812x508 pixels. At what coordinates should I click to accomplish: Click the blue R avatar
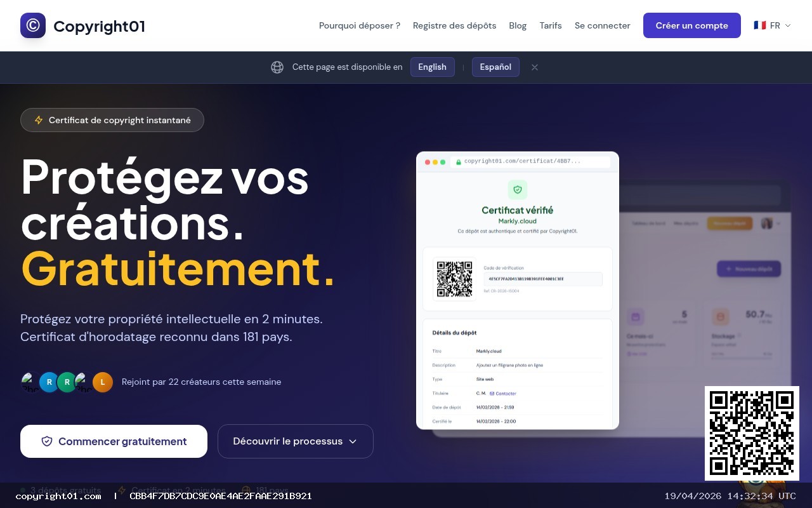pos(49,382)
